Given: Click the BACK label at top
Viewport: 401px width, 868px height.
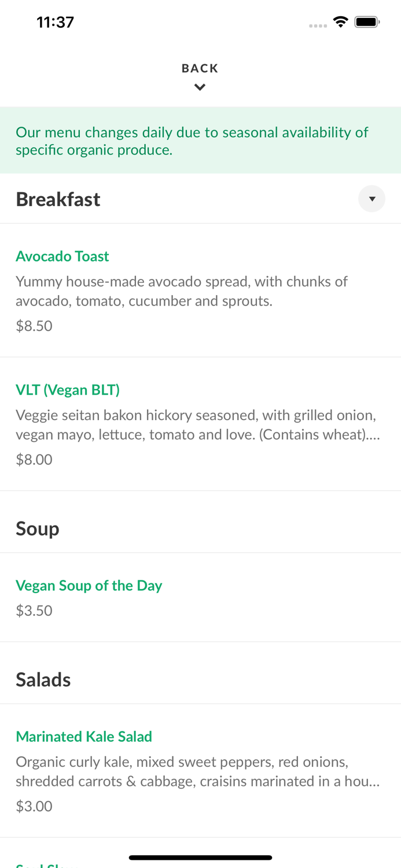Looking at the screenshot, I should [x=200, y=68].
